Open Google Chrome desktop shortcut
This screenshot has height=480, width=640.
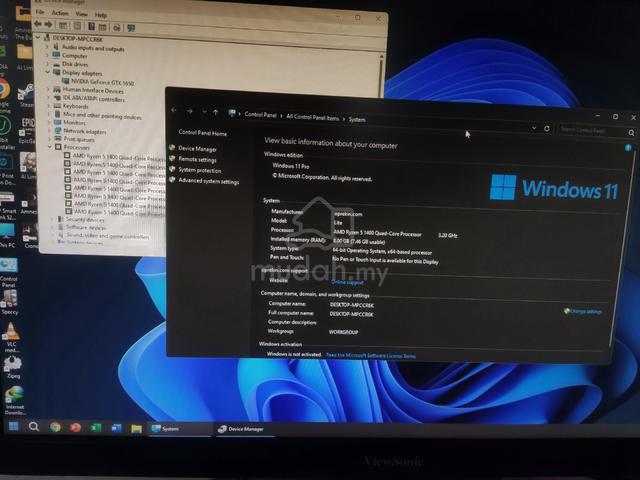(4, 95)
